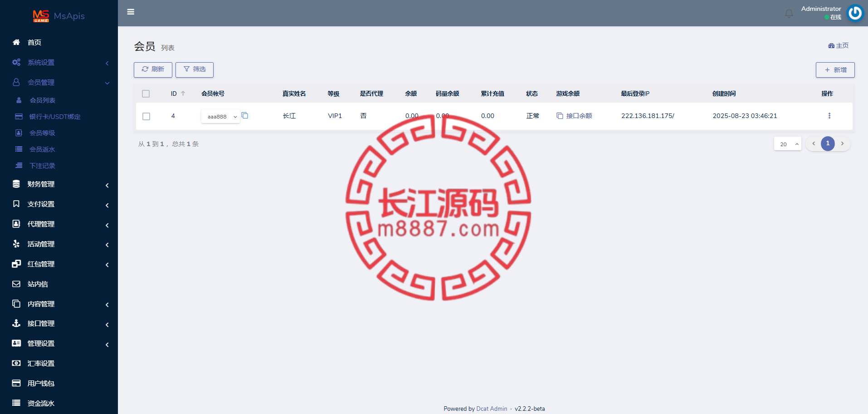The width and height of the screenshot is (868, 414).
Task: Open the row actions three-dot menu
Action: [x=829, y=116]
